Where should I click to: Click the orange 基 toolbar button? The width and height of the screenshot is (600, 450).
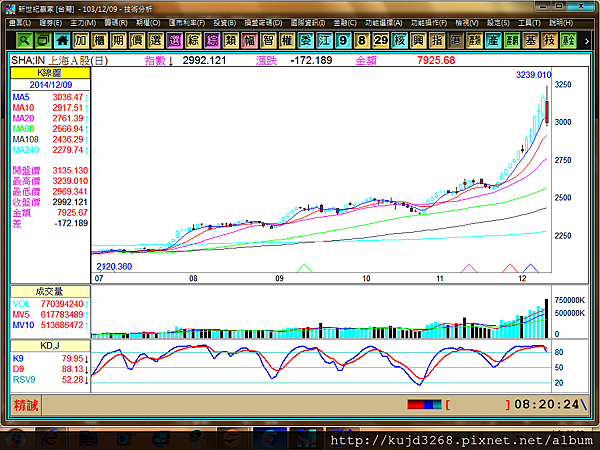pyautogui.click(x=531, y=40)
